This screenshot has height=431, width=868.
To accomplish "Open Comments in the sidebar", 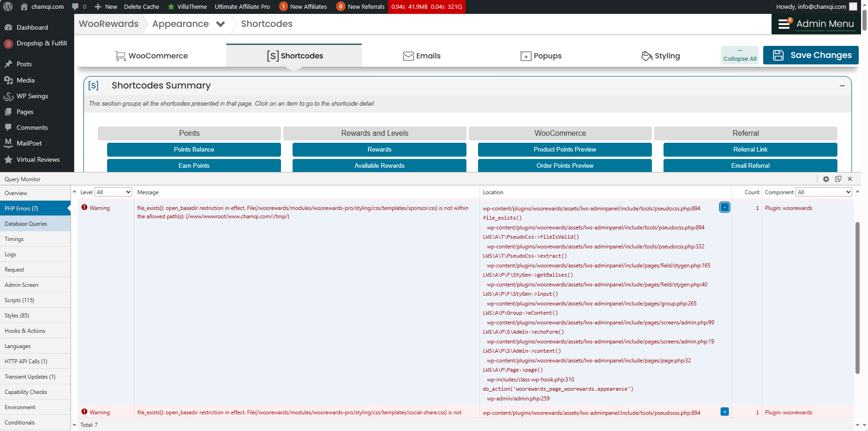I will (37, 127).
